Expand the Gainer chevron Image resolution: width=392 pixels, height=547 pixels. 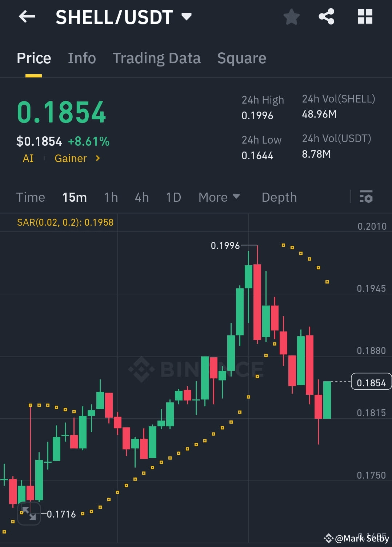97,158
